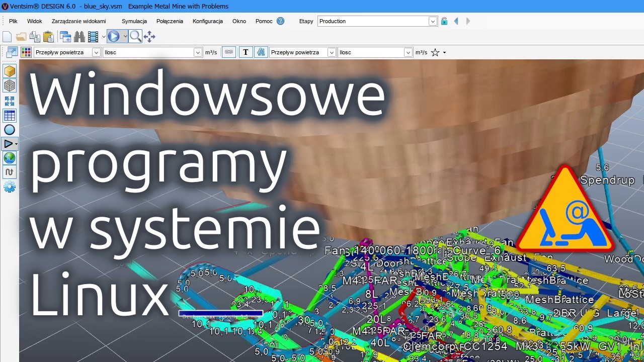
Task: Click the Spendrup label in 3D view
Action: pos(608,180)
